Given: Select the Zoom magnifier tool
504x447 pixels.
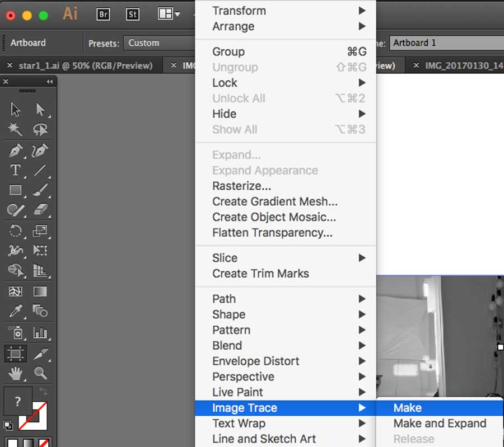Looking at the screenshot, I should 40,372.
